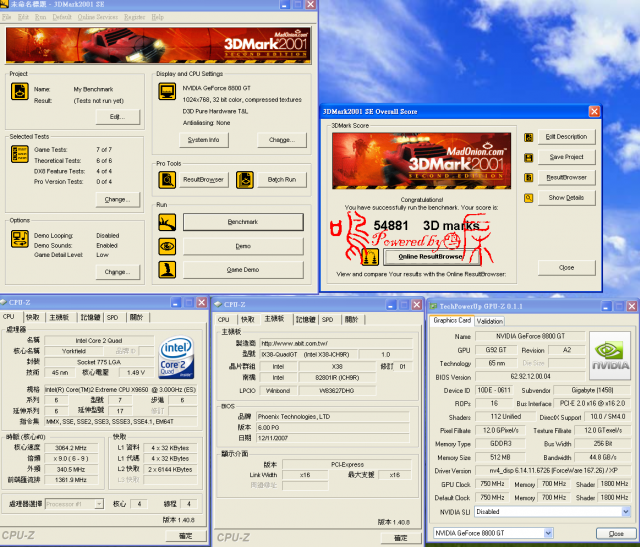
Task: Click the abit manufacturer URL field
Action: (x=336, y=343)
